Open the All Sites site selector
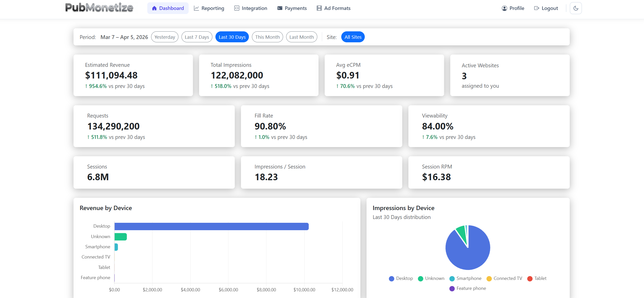The image size is (644, 298). tap(353, 37)
